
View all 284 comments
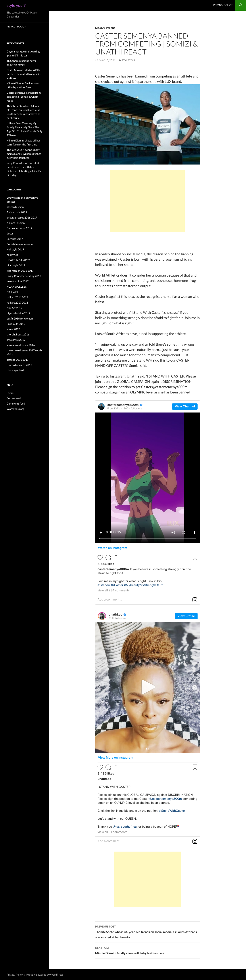point(114,591)
